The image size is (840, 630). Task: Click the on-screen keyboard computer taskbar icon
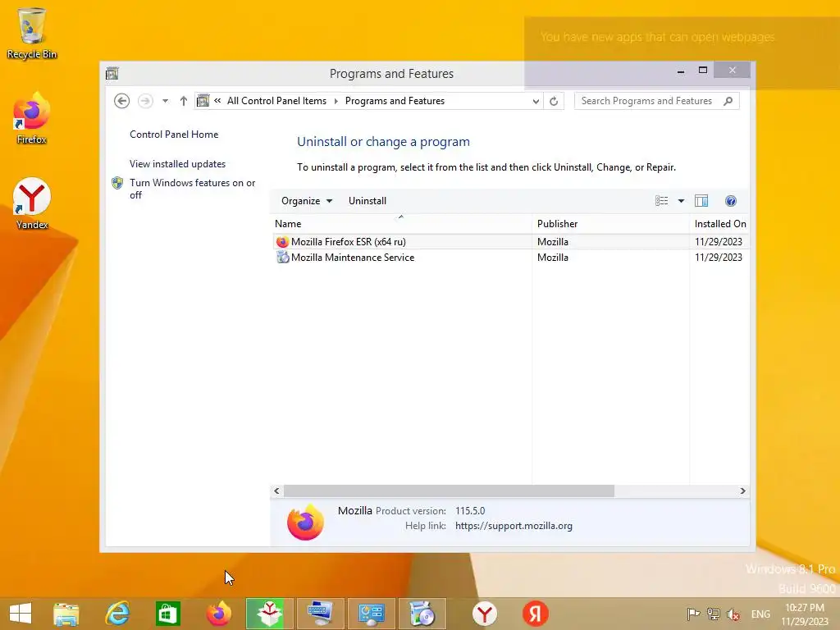click(x=321, y=614)
